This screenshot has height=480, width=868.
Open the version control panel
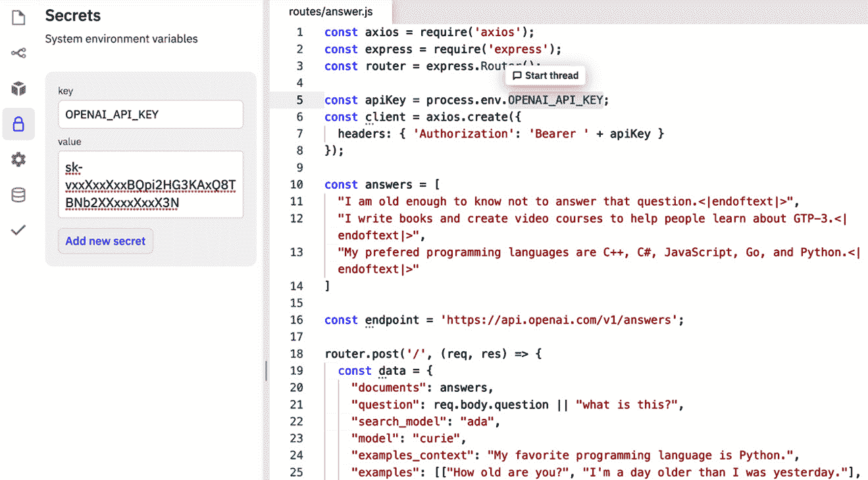click(x=18, y=53)
